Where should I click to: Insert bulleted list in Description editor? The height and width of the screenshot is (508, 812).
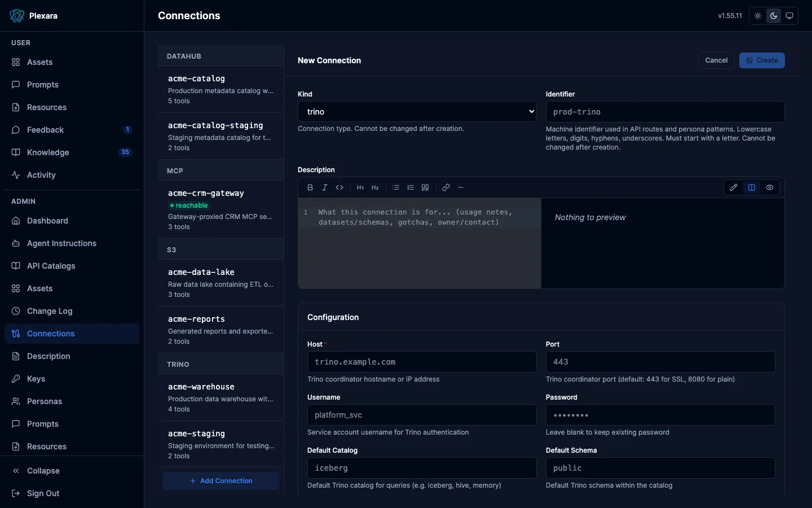tap(396, 187)
